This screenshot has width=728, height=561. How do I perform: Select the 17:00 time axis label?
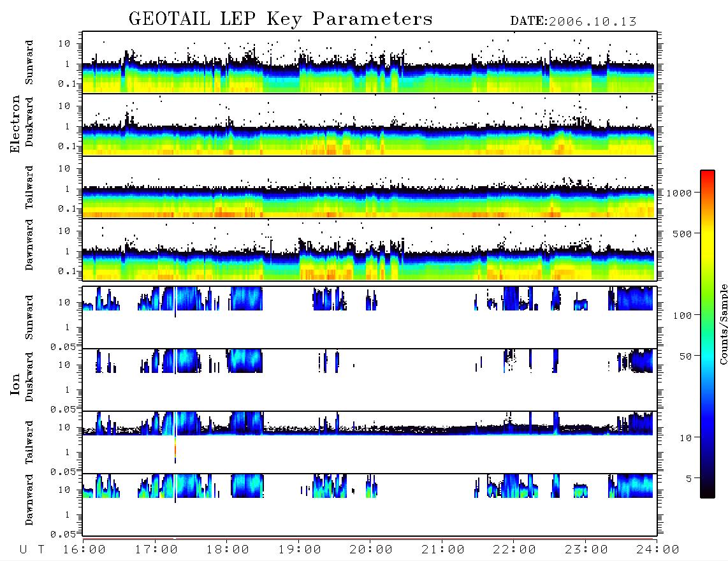pyautogui.click(x=156, y=550)
